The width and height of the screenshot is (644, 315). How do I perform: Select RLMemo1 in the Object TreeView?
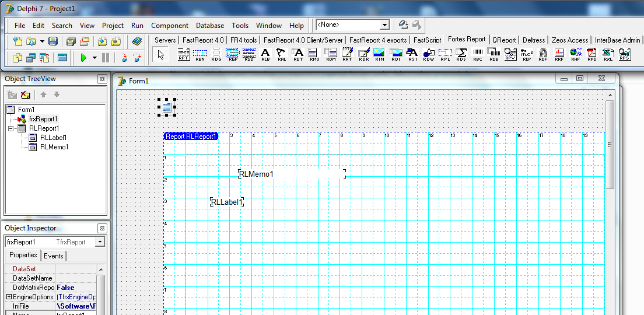(54, 147)
